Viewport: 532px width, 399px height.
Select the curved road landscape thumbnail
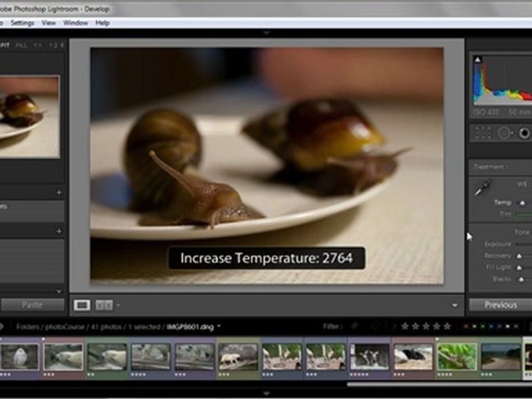pos(500,356)
